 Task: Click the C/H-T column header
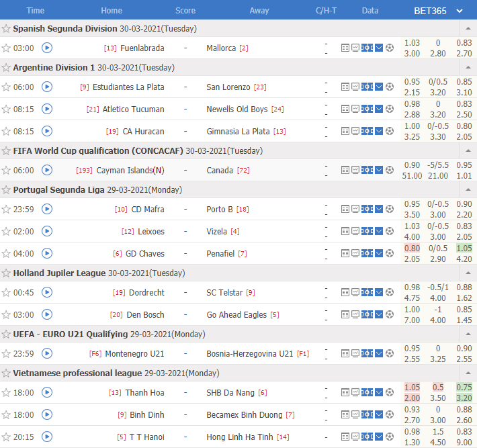click(326, 11)
